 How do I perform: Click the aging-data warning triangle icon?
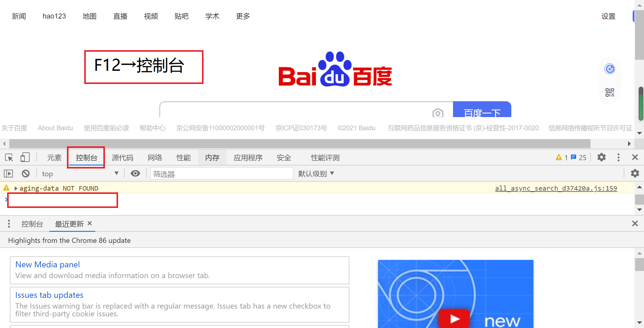6,188
